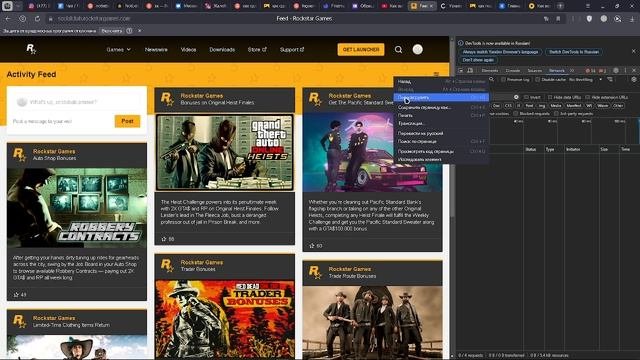
Task: Open the Elements tab in DevTools
Action: tap(489, 70)
